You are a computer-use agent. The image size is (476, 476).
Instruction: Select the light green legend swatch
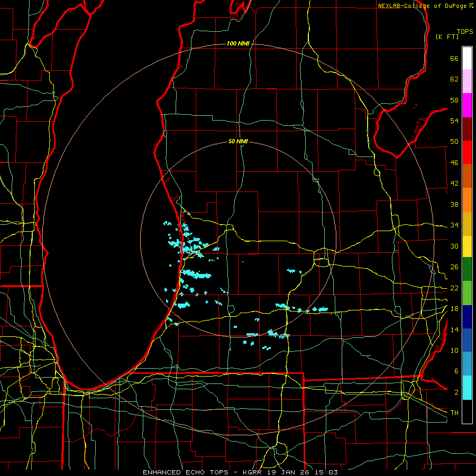467,293
